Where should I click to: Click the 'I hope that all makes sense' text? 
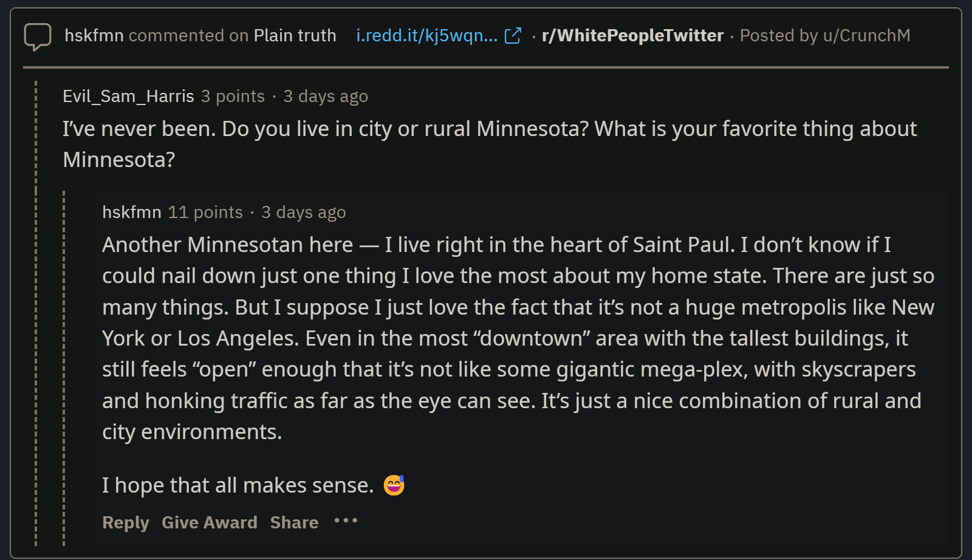click(238, 485)
